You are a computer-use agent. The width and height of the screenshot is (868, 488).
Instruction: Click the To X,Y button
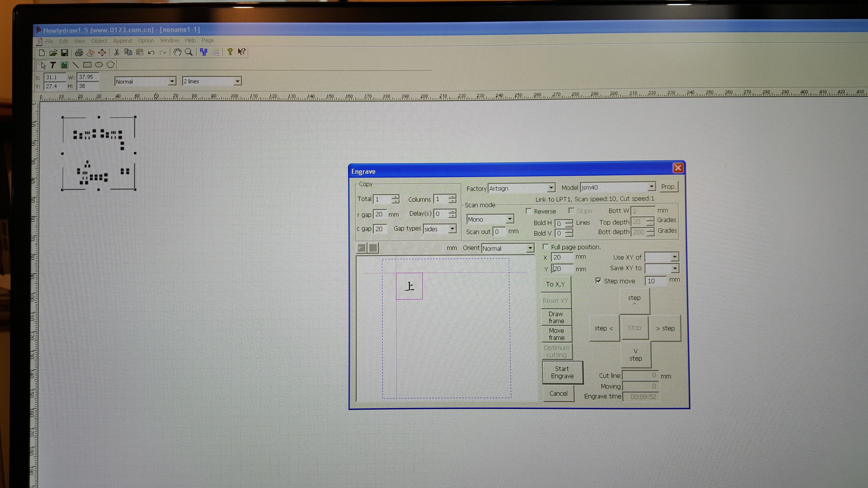[556, 284]
